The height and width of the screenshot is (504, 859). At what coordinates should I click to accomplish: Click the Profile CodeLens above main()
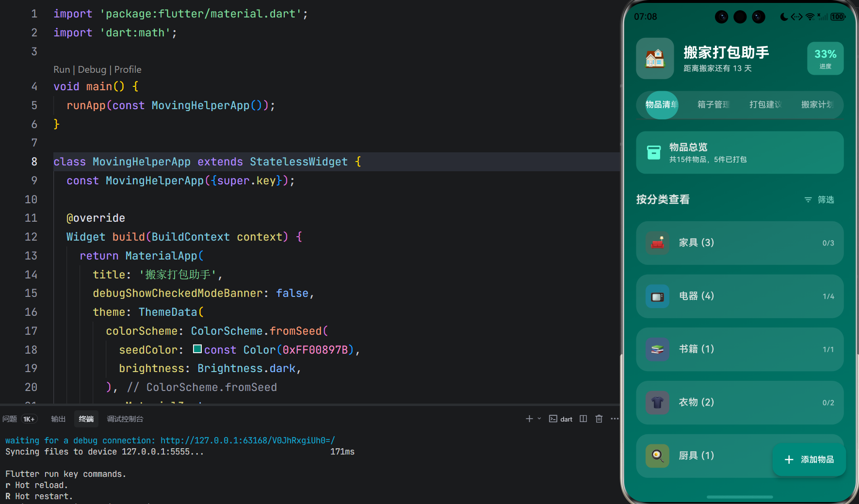[x=128, y=69]
